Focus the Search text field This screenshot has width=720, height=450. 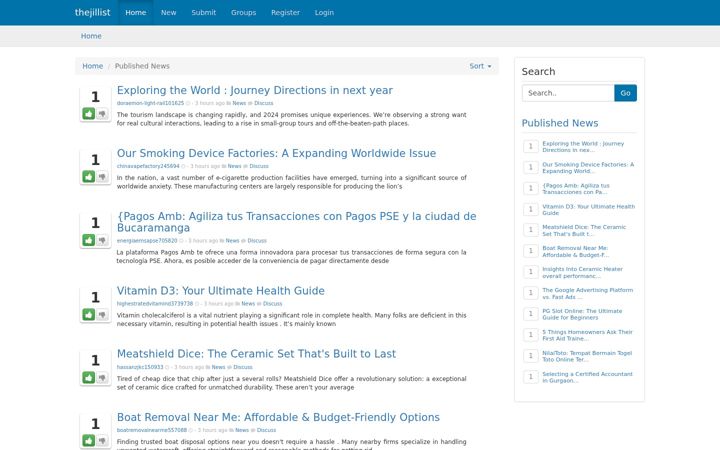pyautogui.click(x=568, y=93)
